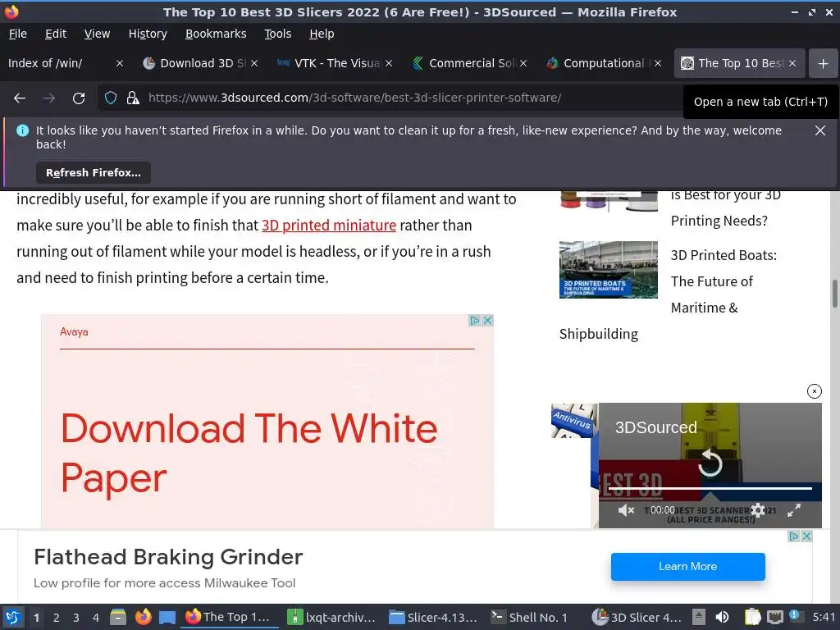The image size is (840, 630).
Task: Open a new tab with plus button
Action: (x=823, y=63)
